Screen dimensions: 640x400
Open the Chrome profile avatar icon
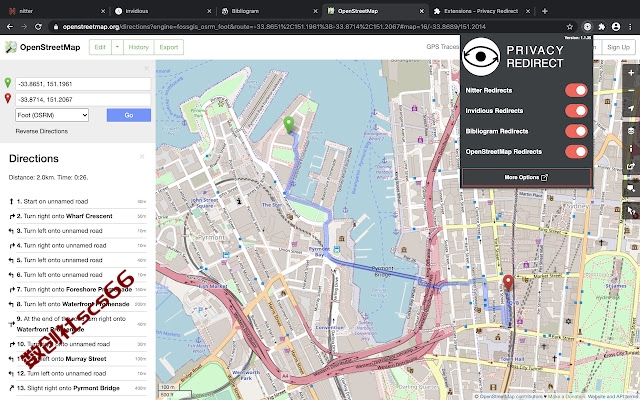click(616, 27)
